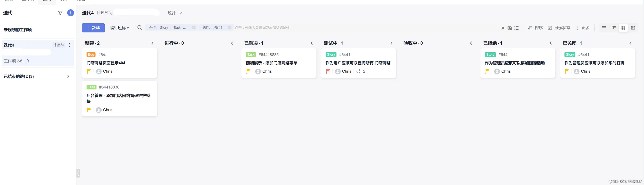Image resolution: width=644 pixels, height=185 pixels.
Task: Click the Chris avatar on 门店网络页面显示404 card
Action: coord(99,72)
